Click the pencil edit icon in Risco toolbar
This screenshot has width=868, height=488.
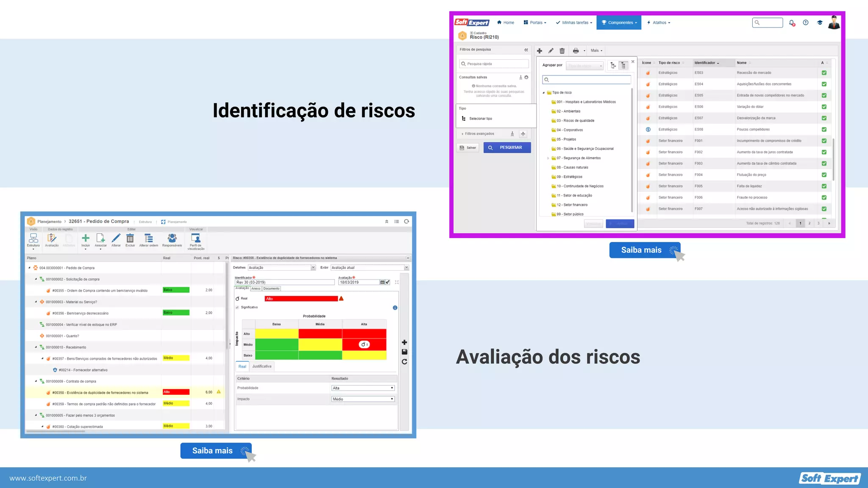click(551, 51)
